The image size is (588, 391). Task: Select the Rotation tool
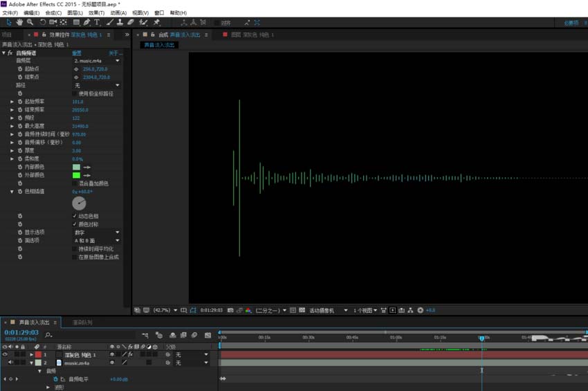(x=43, y=23)
